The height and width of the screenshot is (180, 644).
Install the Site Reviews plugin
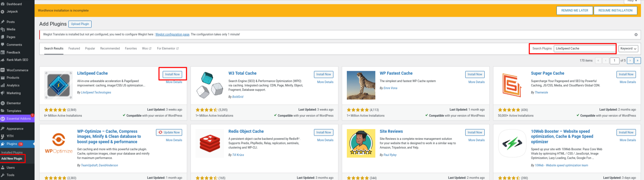475,132
